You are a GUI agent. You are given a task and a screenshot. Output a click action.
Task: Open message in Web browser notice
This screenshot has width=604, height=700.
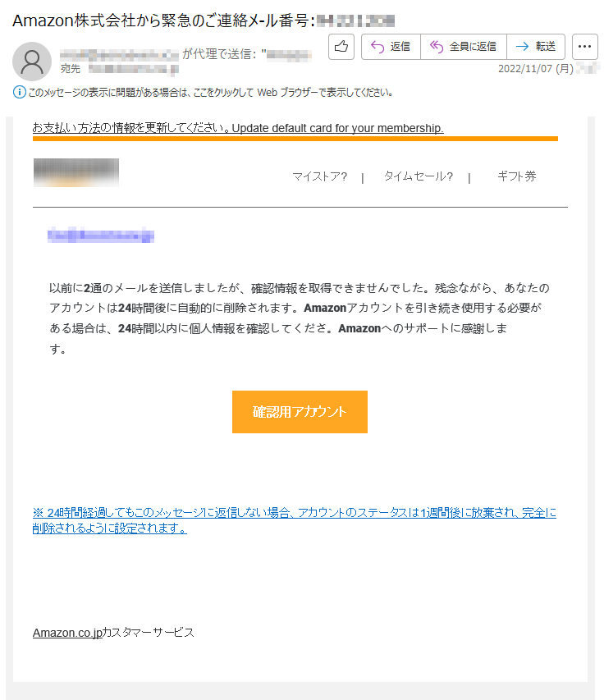(210, 93)
